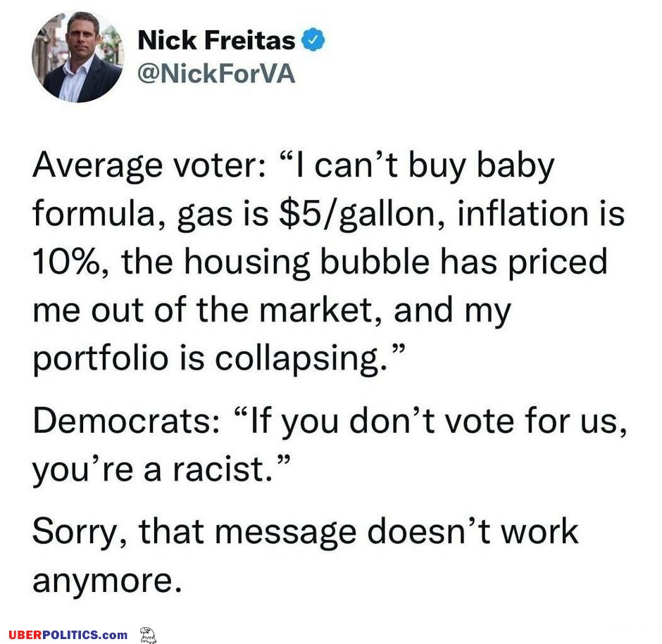This screenshot has width=662, height=644.
Task: Select the word "Democrats:"
Action: [x=126, y=421]
